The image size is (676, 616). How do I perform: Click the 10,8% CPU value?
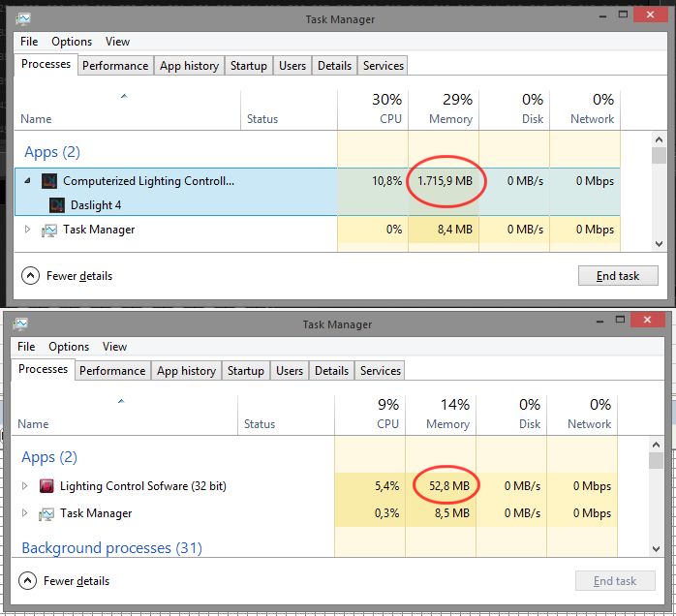click(x=386, y=181)
